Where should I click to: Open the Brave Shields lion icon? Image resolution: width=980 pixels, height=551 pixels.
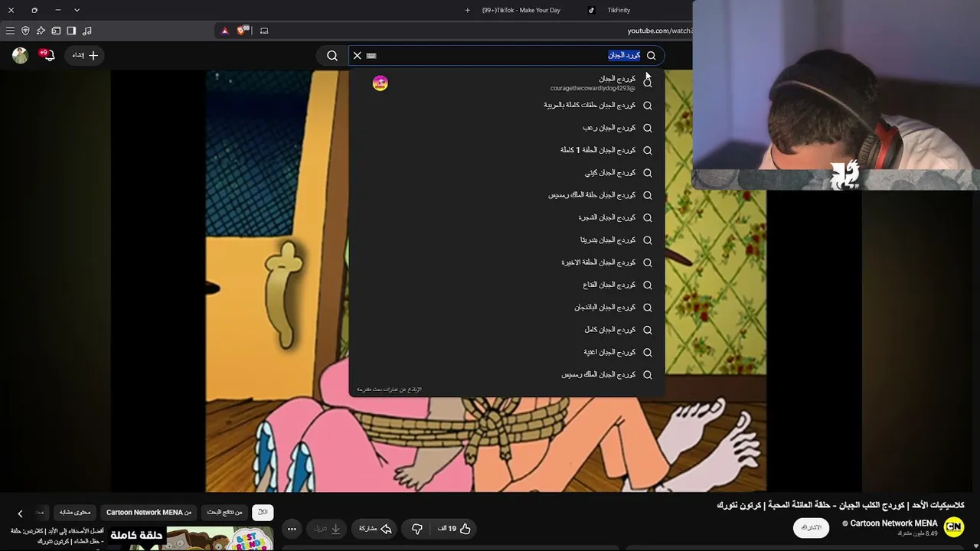click(243, 31)
